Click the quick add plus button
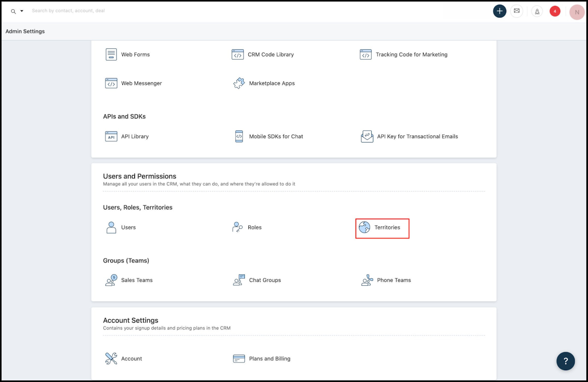The width and height of the screenshot is (588, 382). (x=499, y=11)
